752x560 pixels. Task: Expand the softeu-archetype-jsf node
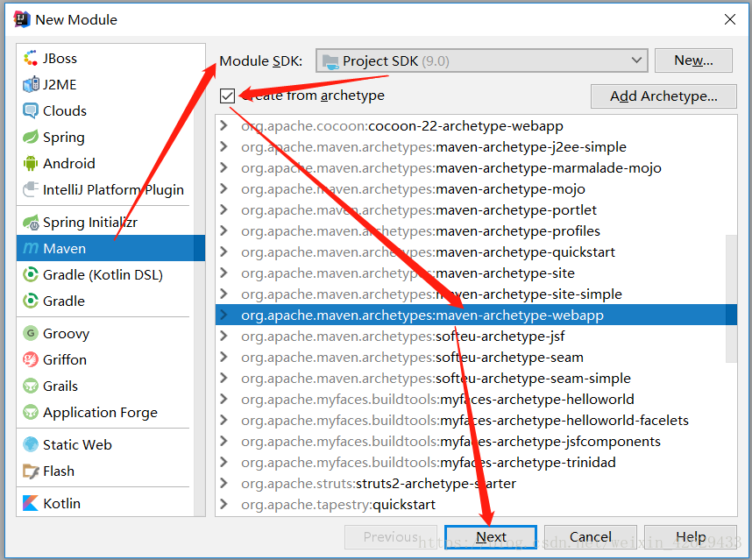pyautogui.click(x=223, y=337)
